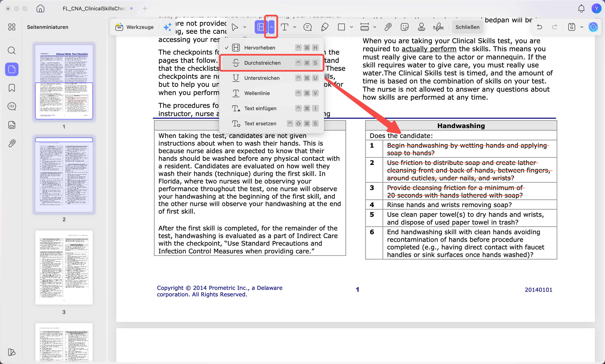This screenshot has width=605, height=364.
Task: Attach a file with paperclip tool
Action: tap(388, 27)
